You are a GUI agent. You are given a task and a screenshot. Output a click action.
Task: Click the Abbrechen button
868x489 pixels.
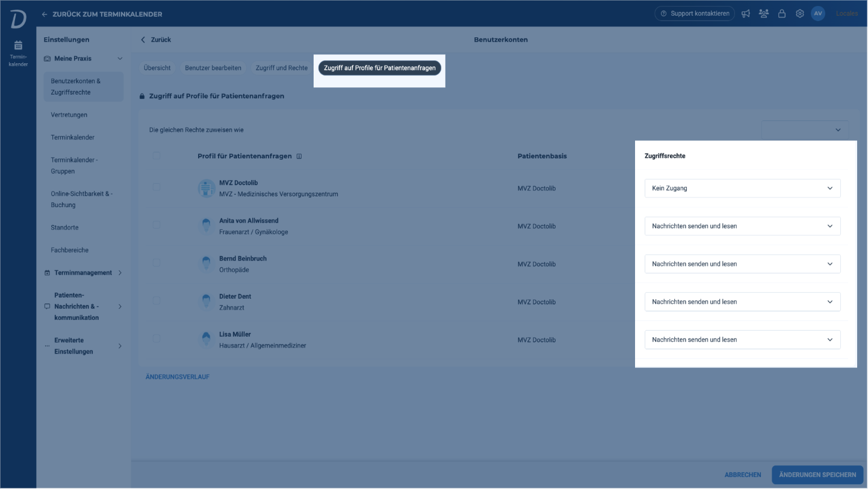click(x=743, y=475)
